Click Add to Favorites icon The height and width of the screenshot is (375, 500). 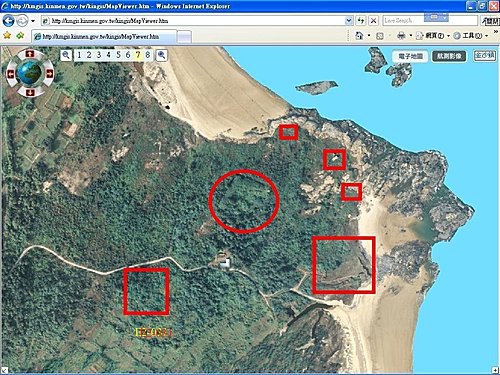(x=20, y=35)
